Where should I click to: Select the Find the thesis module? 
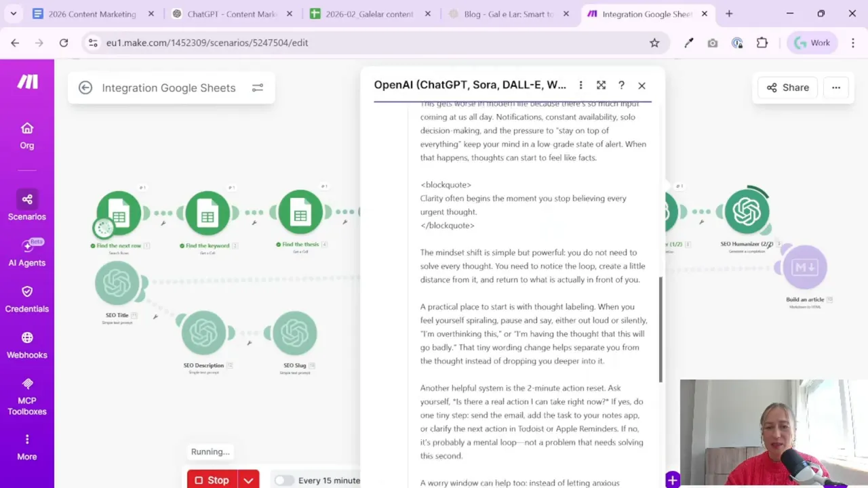(300, 213)
